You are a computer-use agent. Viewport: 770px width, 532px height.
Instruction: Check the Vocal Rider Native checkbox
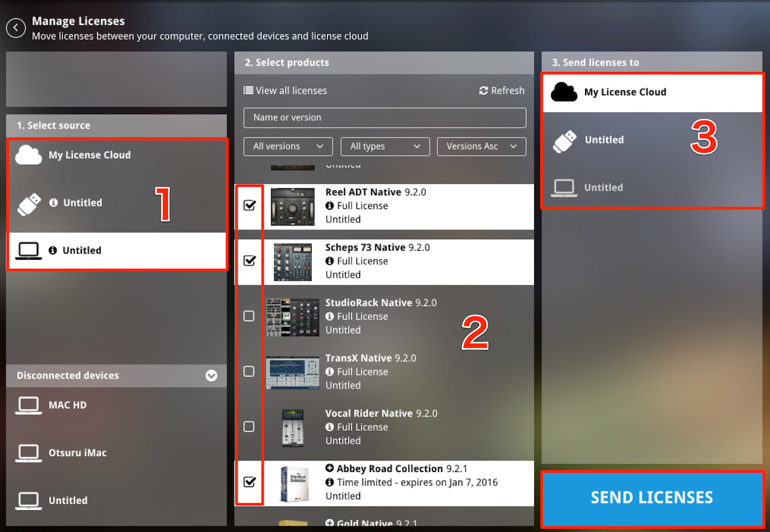(x=249, y=427)
